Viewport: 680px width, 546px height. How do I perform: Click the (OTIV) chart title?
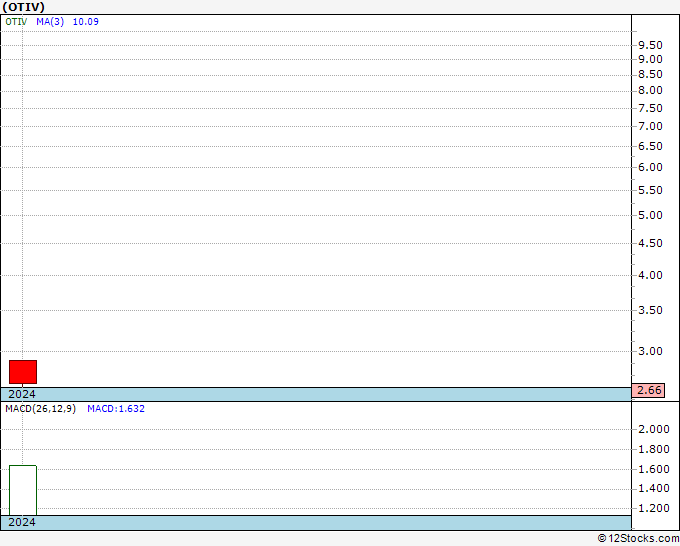pos(23,7)
